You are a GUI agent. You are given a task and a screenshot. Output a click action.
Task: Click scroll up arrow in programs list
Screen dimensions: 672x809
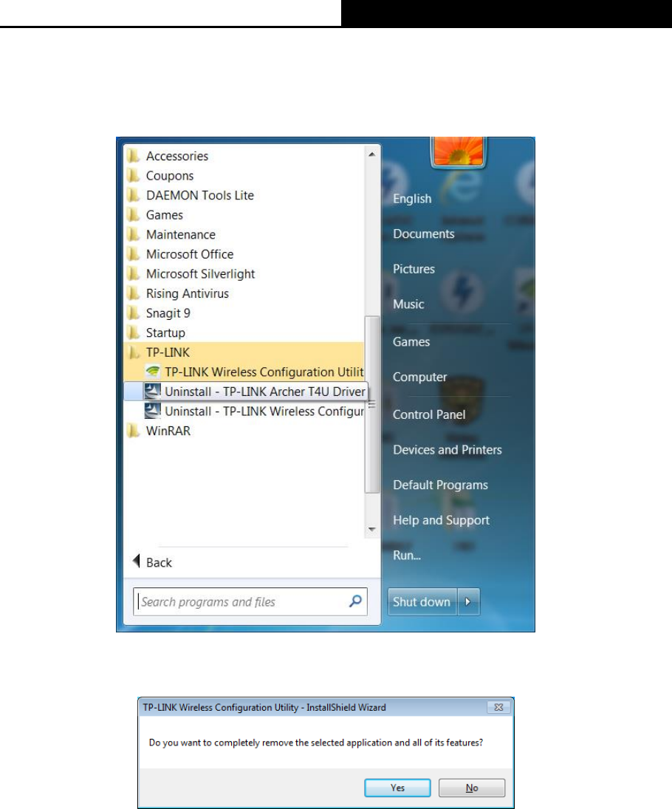click(x=372, y=154)
